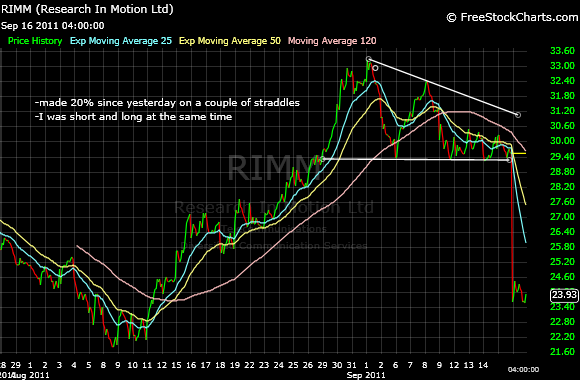Select Moving Average 120 legend label
Screen dimensions: 580x380
(332, 41)
